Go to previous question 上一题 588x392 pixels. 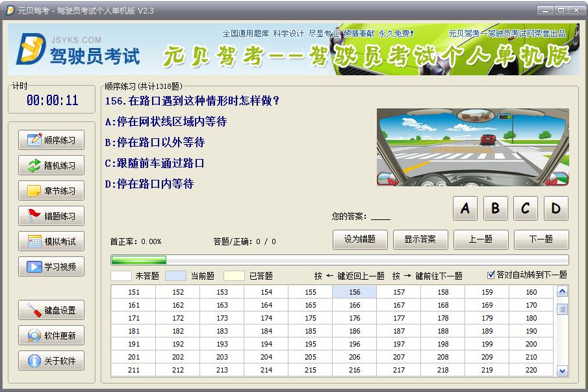coord(481,239)
